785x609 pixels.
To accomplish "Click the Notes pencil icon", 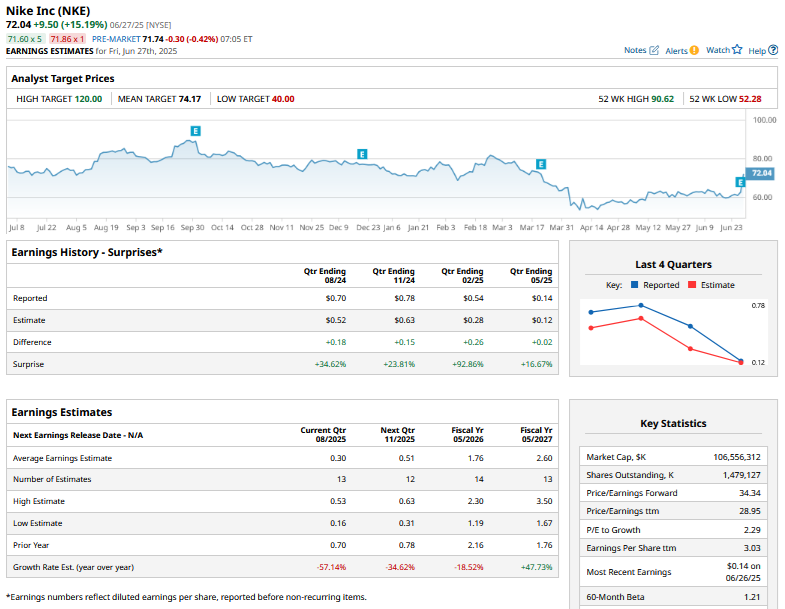I will coord(654,50).
